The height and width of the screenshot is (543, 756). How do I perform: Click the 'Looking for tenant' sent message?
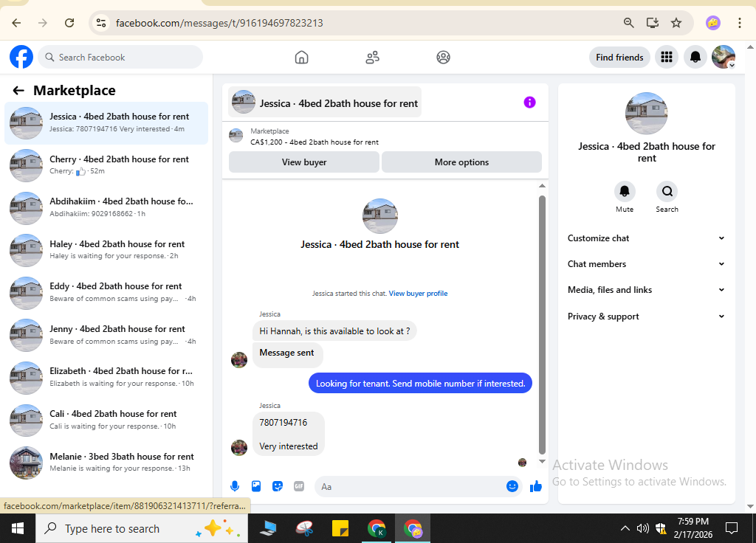pyautogui.click(x=420, y=383)
